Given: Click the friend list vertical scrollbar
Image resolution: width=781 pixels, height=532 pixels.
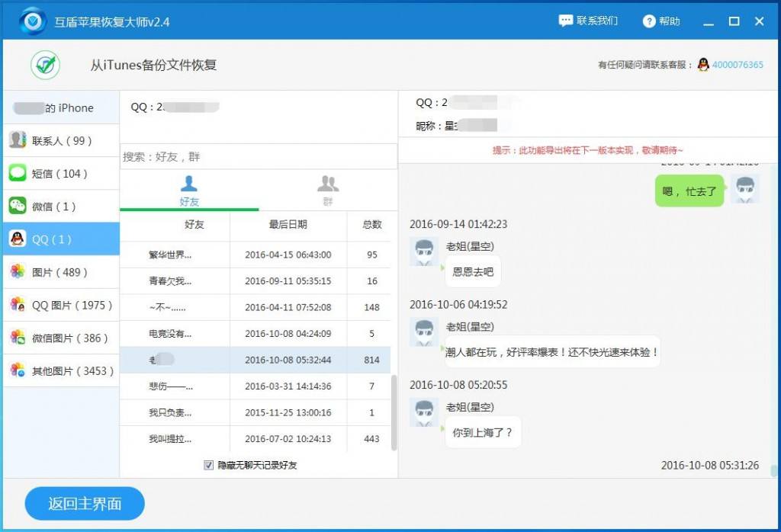Looking at the screenshot, I should [x=394, y=412].
